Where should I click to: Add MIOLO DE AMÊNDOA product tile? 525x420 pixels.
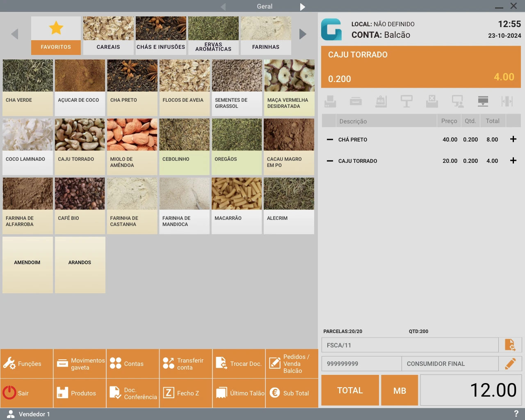[x=132, y=146]
